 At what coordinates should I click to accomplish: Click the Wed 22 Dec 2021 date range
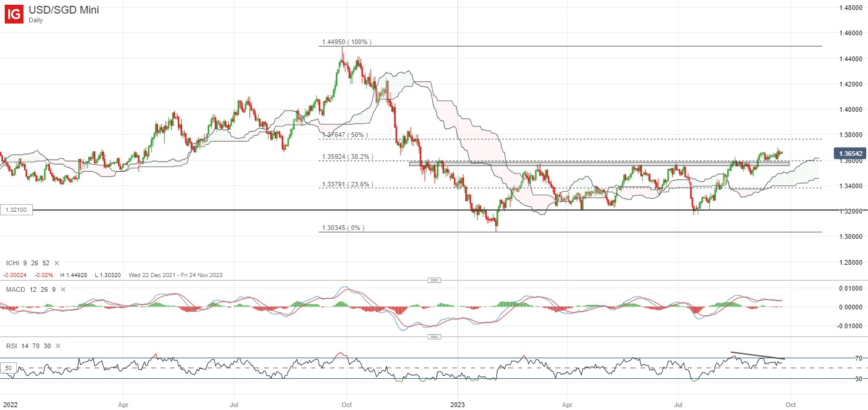tap(176, 275)
